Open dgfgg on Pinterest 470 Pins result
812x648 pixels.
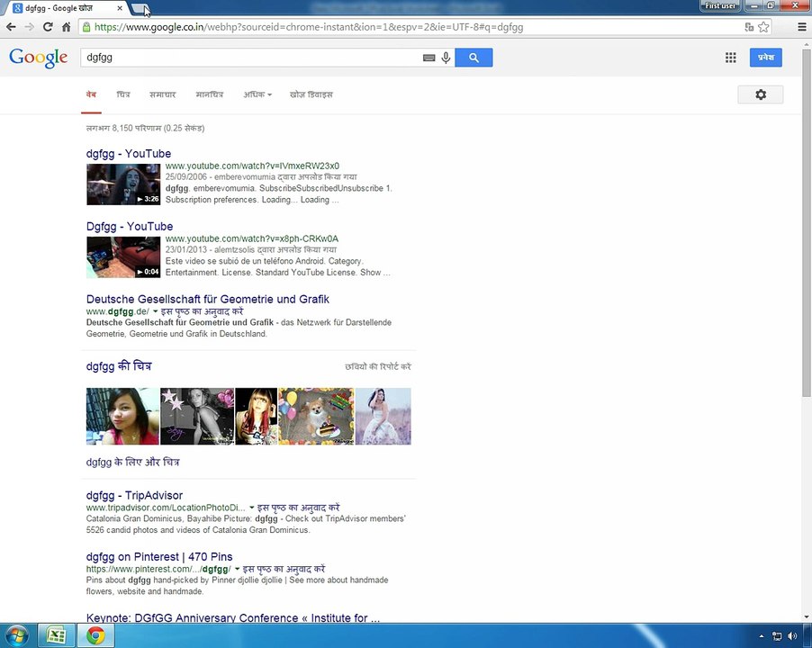(159, 557)
